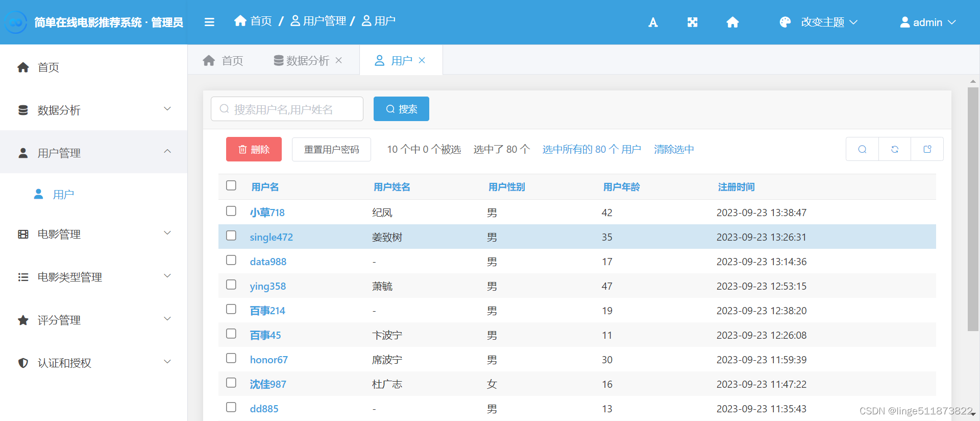The image size is (980, 421).
Task: Sort by the 用户名 column header
Action: [265, 187]
